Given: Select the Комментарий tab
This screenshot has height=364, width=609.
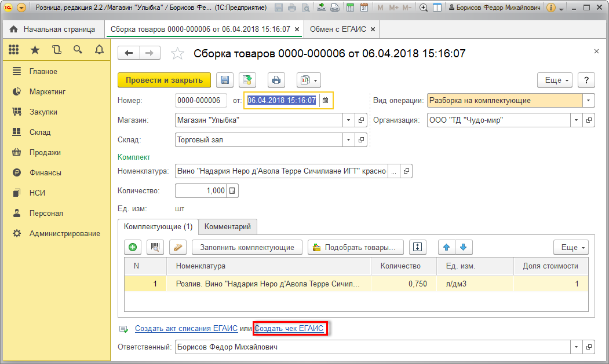Looking at the screenshot, I should (x=228, y=227).
